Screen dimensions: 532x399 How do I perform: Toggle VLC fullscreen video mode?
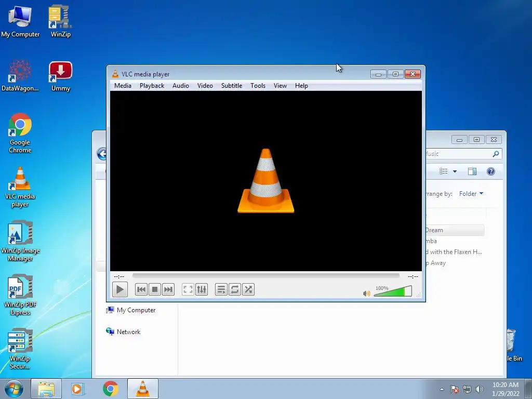[x=188, y=289]
